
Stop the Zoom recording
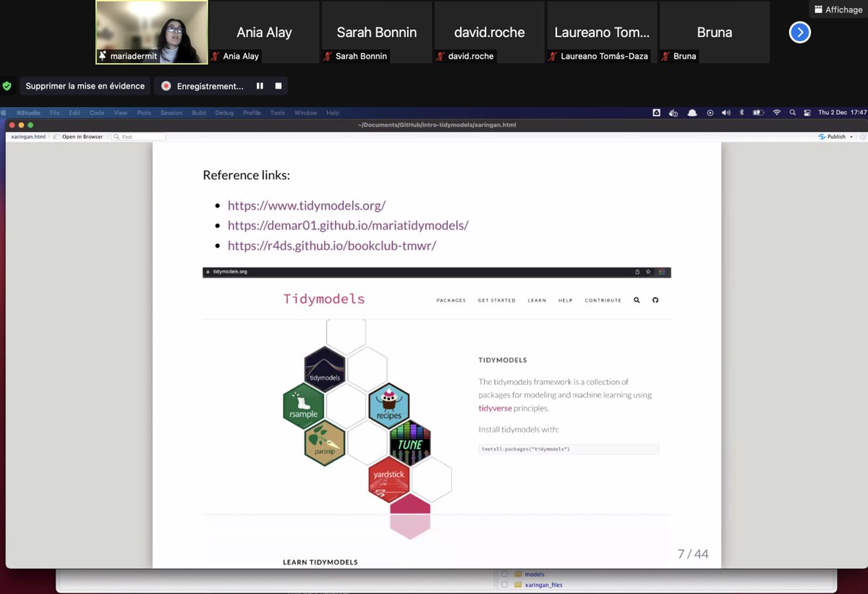click(x=278, y=86)
